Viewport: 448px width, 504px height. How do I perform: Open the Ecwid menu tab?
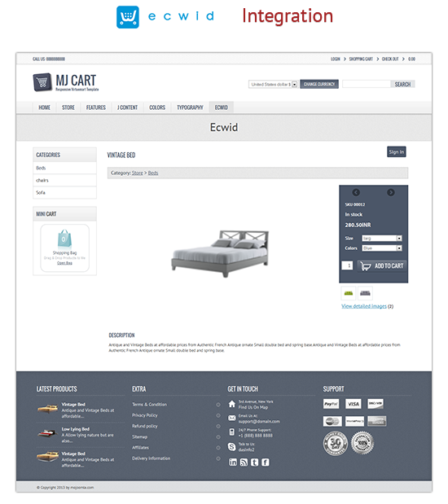pyautogui.click(x=222, y=107)
